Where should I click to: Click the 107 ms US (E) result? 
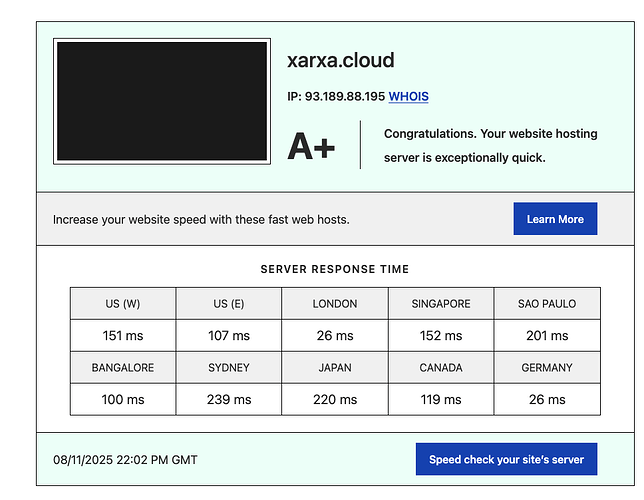click(229, 336)
